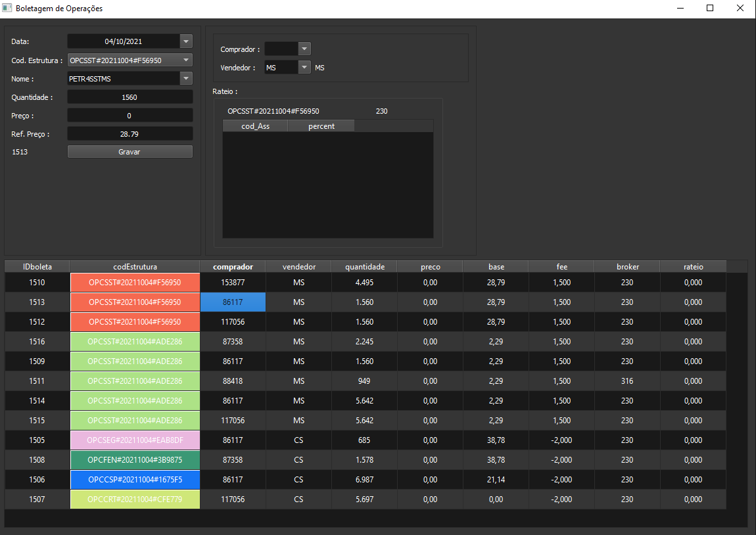
Task: Select the green ADE286 cell in row 1514
Action: point(135,401)
